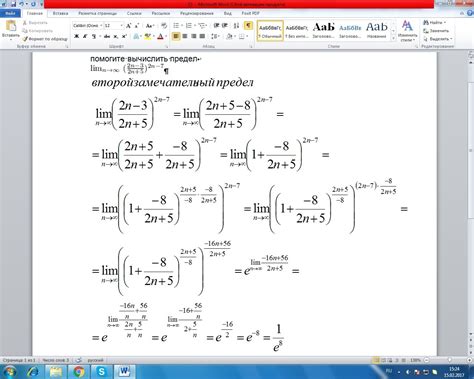Screen dimensions: 474x379
Task: Open the Выделить (Select) dropdown
Action: pos(438,39)
